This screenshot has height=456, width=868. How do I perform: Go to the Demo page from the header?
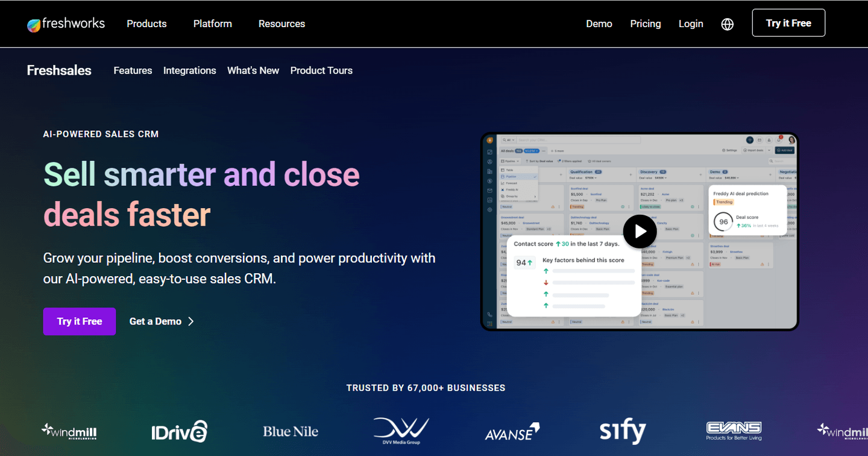pyautogui.click(x=599, y=24)
